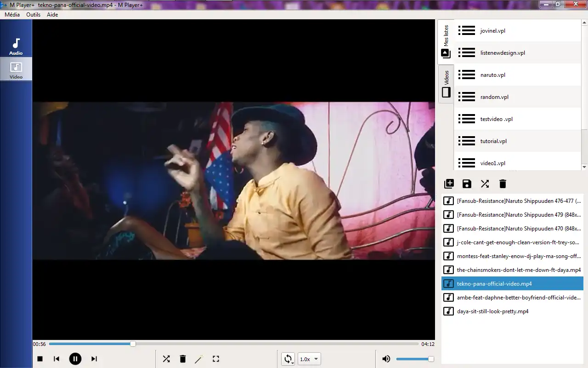This screenshot has height=368, width=588.
Task: Select ambe-feat-daphne-better-boyfriend track
Action: [x=512, y=298]
